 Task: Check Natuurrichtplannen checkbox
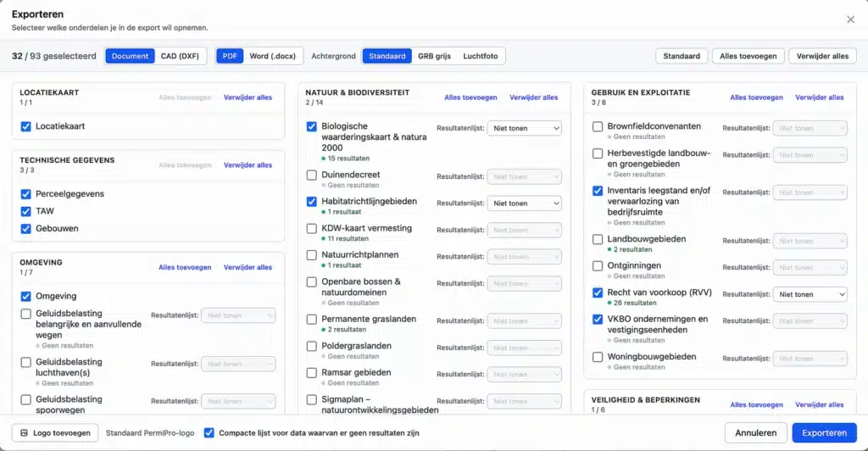[312, 255]
